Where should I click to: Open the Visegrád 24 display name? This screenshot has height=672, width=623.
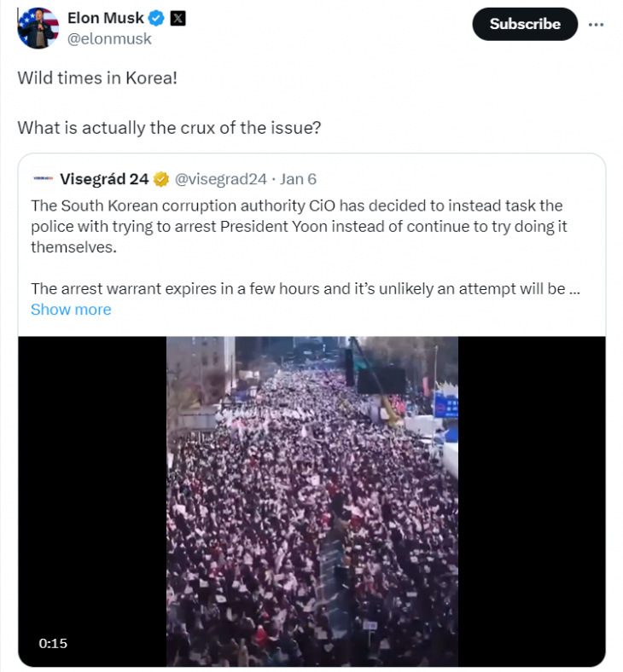(104, 179)
